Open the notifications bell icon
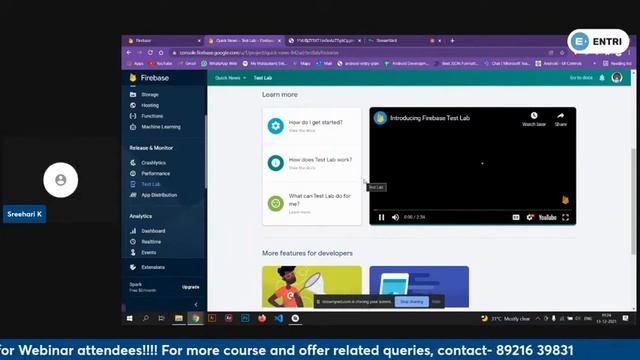This screenshot has width=640, height=360. (x=602, y=78)
